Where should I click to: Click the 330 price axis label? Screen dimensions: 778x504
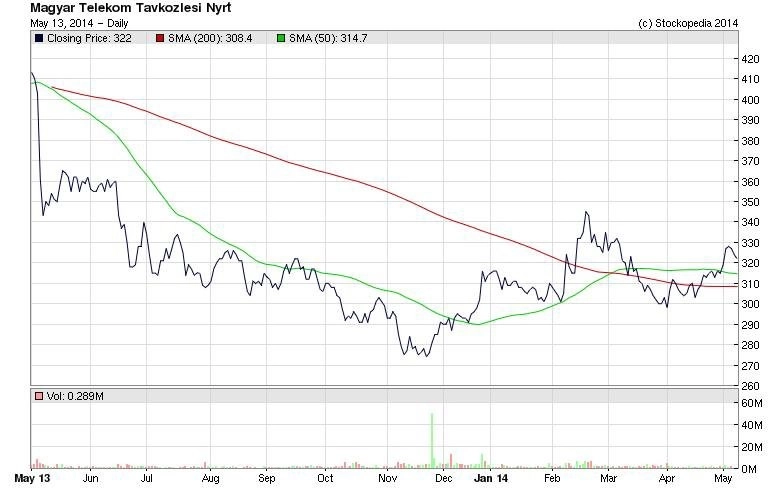click(750, 243)
